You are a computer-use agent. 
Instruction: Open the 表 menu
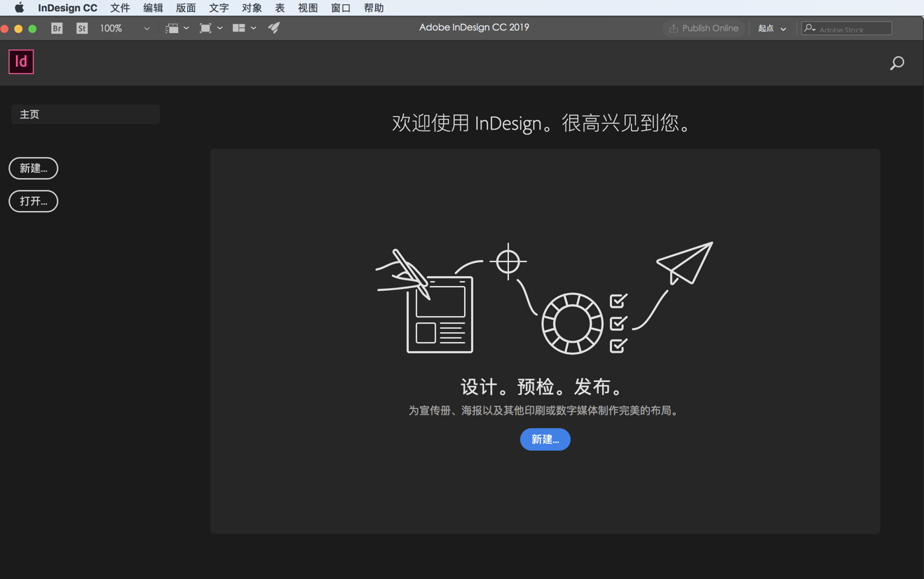(x=280, y=8)
